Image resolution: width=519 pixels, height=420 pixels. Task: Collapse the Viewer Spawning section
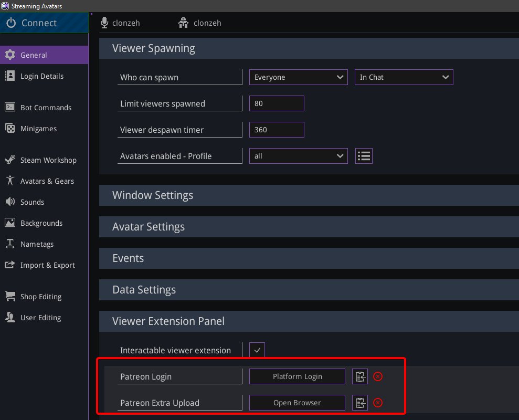pyautogui.click(x=309, y=48)
